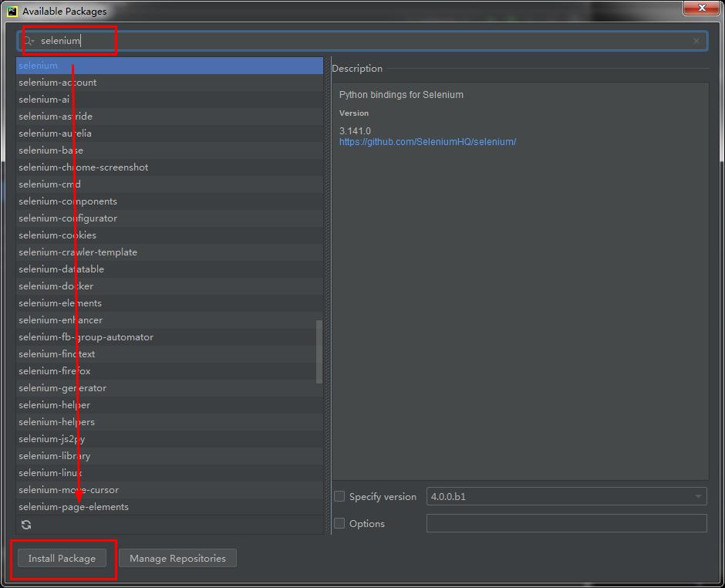This screenshot has width=725, height=588.
Task: Clear the search field with X icon
Action: pos(696,41)
